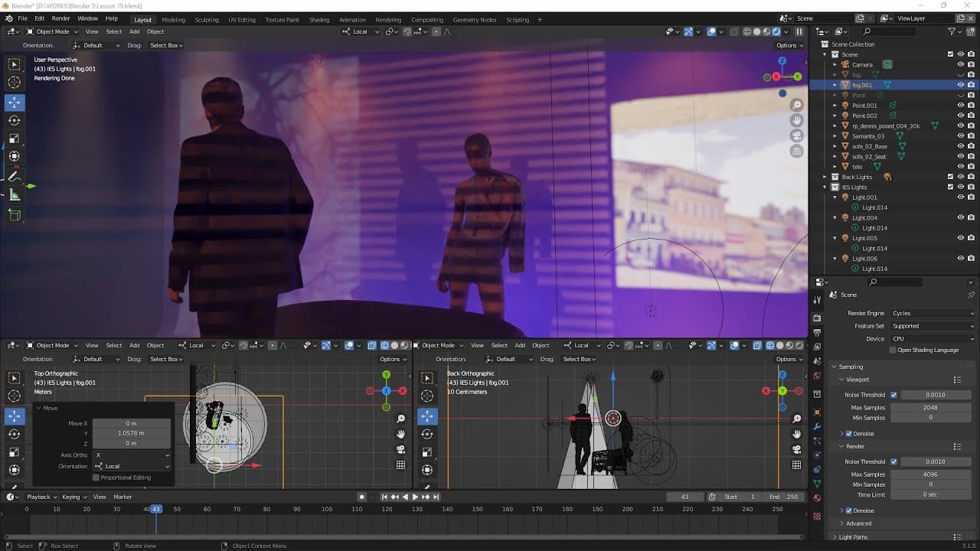Toggle the Render Denoise checkbox

848,510
